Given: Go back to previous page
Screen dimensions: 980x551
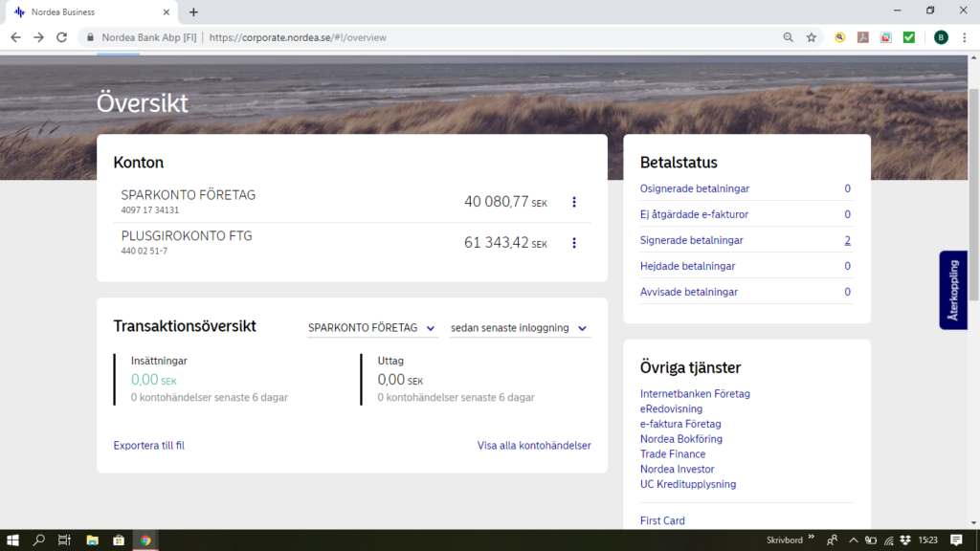Looking at the screenshot, I should tap(15, 37).
